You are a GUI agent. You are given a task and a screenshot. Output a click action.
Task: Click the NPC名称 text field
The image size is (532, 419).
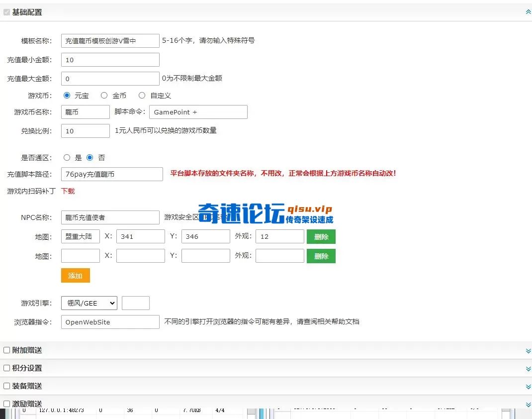point(110,217)
